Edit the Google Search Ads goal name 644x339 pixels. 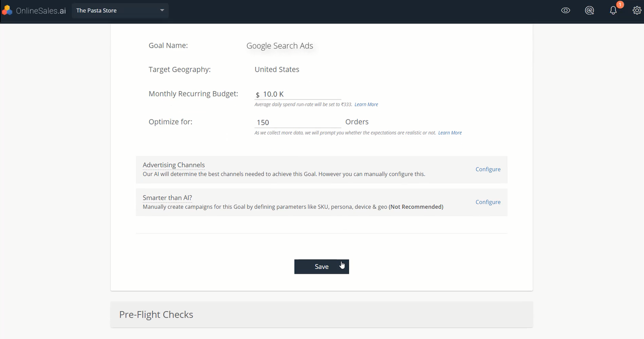point(280,46)
